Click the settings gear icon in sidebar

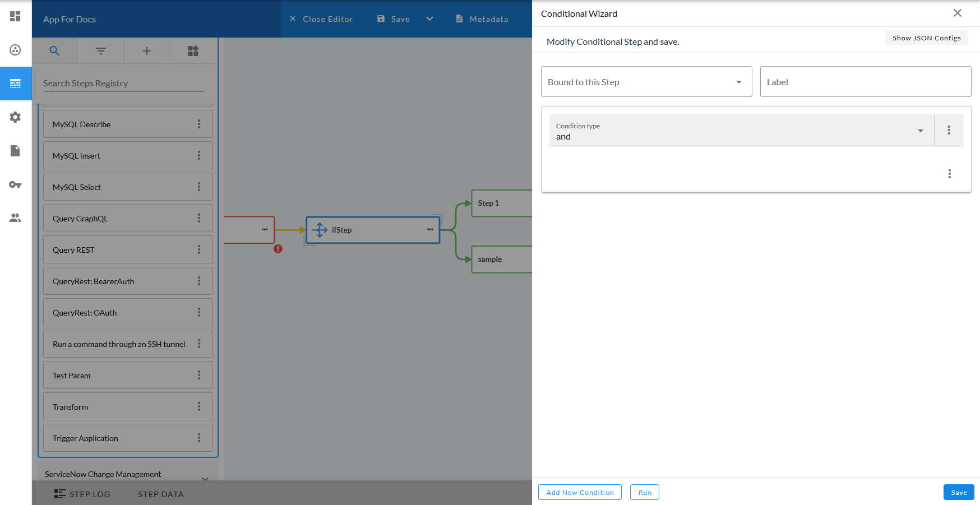[x=15, y=117]
